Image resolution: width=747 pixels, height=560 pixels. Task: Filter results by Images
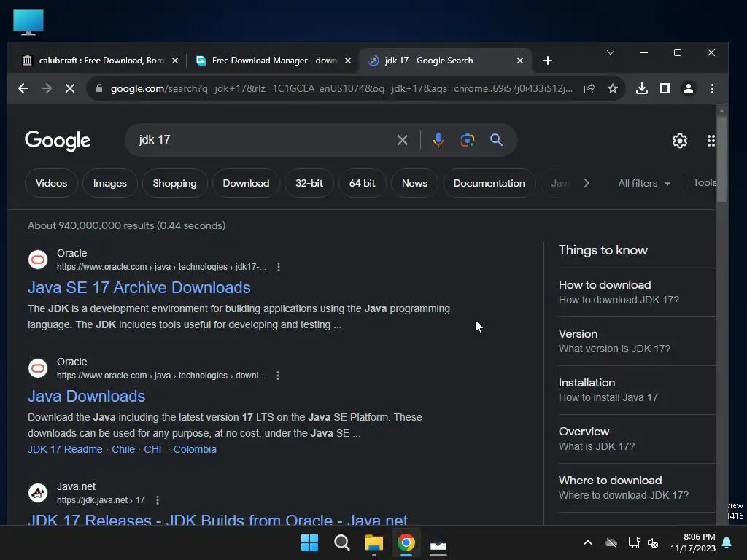pyautogui.click(x=109, y=183)
